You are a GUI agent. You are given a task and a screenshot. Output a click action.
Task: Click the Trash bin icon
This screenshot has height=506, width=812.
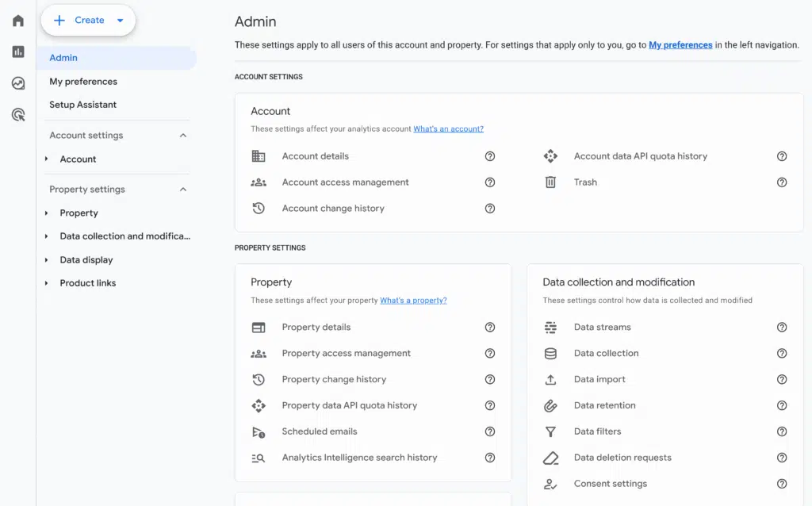550,182
